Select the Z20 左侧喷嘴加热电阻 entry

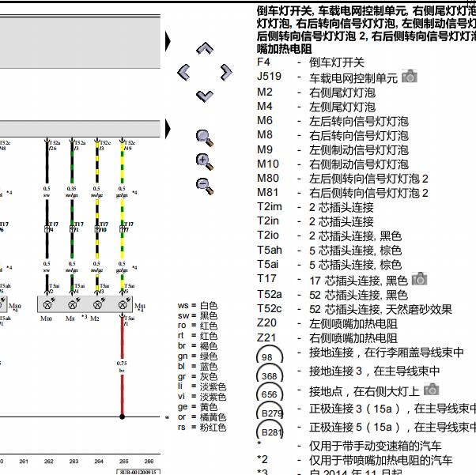327,323
